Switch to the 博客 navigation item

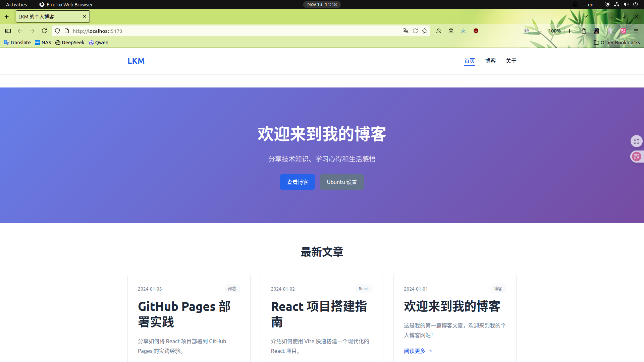pos(490,61)
